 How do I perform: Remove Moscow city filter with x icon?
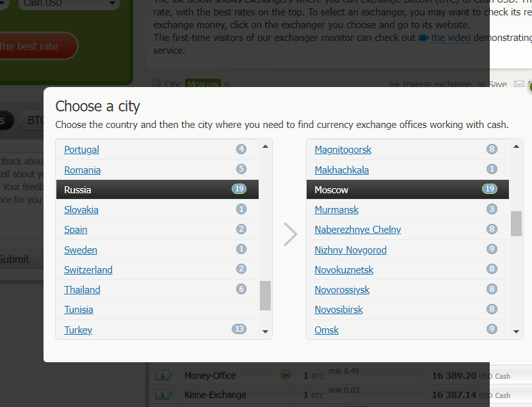click(227, 84)
